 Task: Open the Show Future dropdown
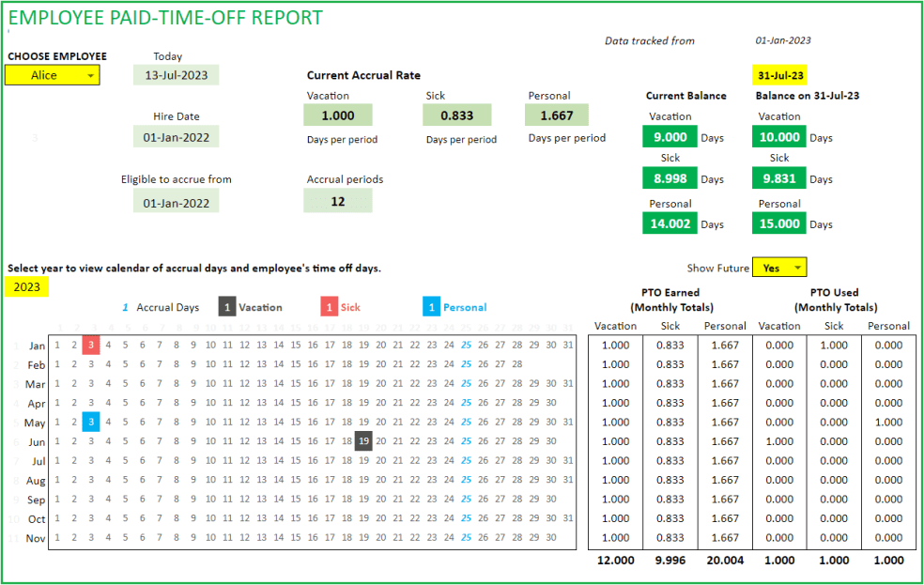pyautogui.click(x=779, y=268)
